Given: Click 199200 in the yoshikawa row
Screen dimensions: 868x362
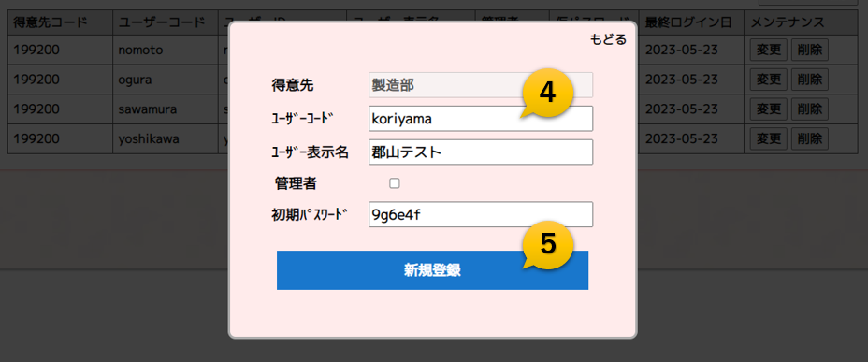Looking at the screenshot, I should pyautogui.click(x=36, y=139).
